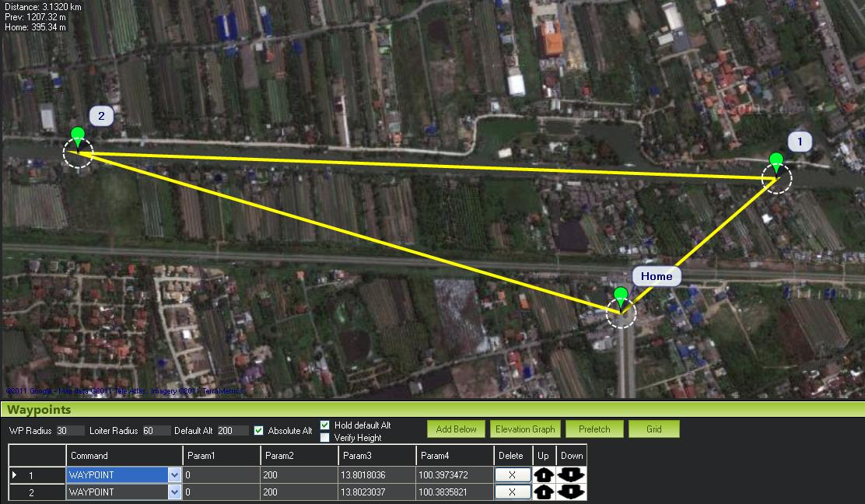Move waypoint 2 up in the list
865x504 pixels.
coord(543,492)
